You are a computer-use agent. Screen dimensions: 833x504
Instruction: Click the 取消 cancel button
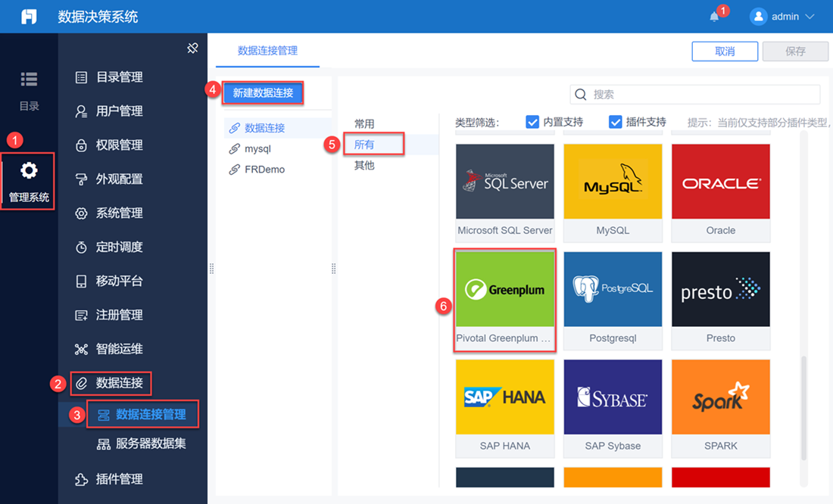coord(725,51)
